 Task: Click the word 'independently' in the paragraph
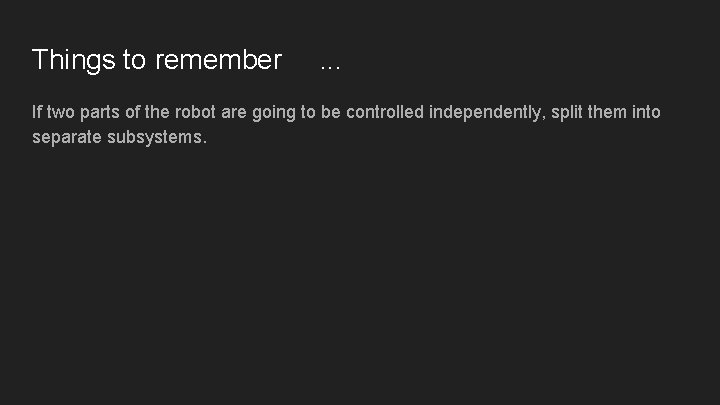click(x=485, y=113)
